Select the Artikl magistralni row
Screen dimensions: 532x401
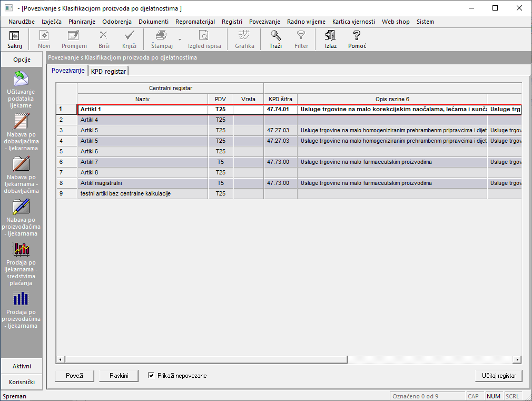pyautogui.click(x=142, y=183)
